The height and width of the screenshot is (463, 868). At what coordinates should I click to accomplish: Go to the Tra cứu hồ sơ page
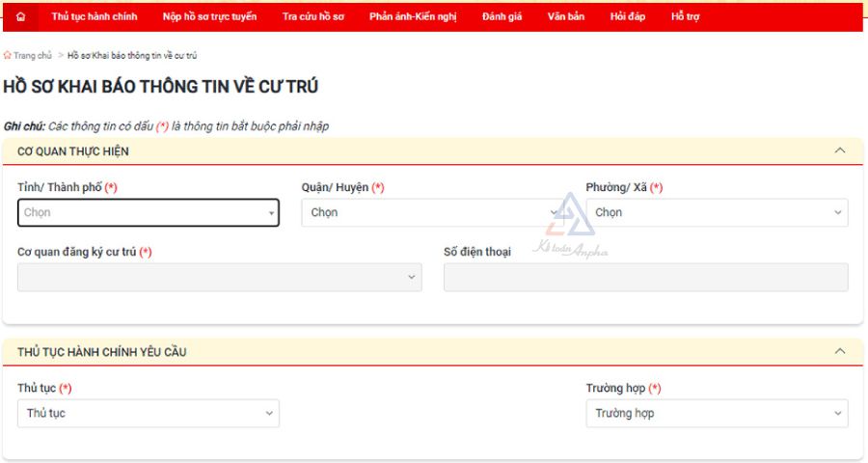[312, 17]
